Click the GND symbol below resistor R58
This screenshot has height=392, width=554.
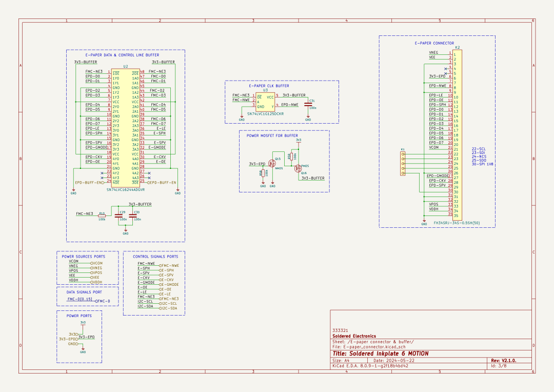(x=263, y=185)
